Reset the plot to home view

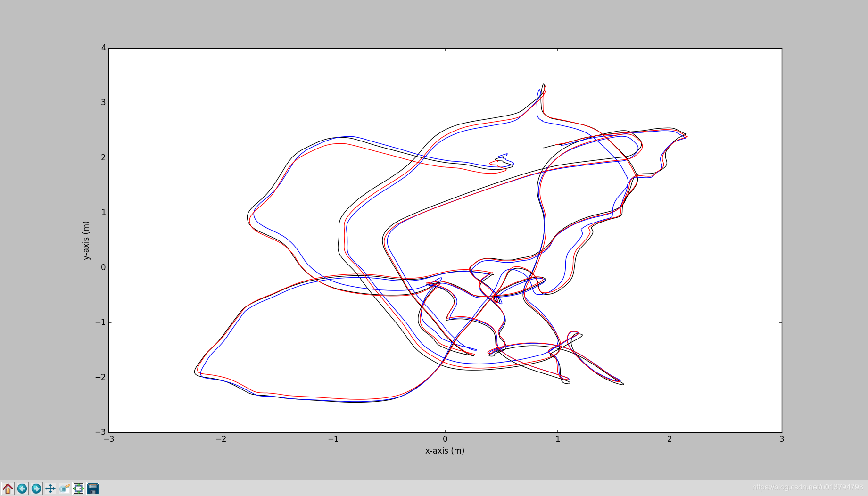pyautogui.click(x=8, y=488)
